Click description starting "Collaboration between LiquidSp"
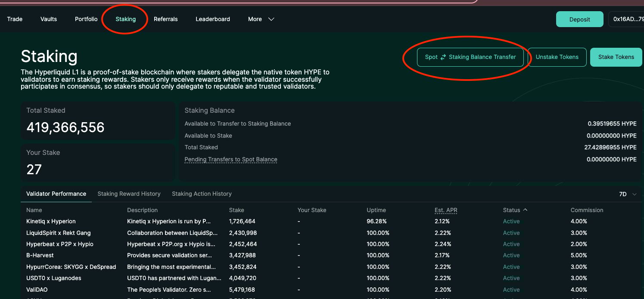 click(172, 233)
